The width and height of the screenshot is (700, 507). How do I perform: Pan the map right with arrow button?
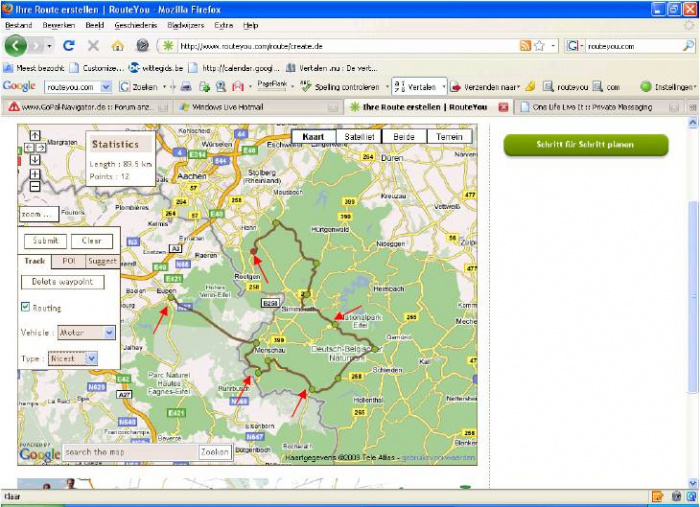(41, 147)
